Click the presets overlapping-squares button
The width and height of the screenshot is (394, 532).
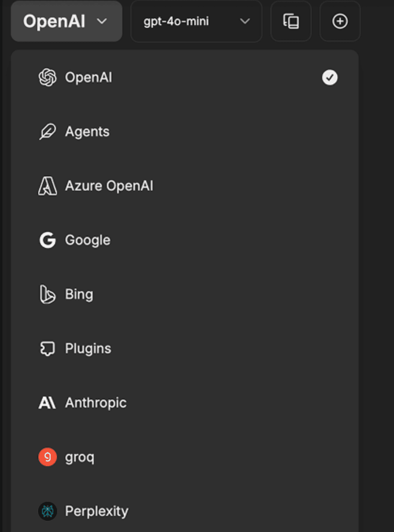291,21
